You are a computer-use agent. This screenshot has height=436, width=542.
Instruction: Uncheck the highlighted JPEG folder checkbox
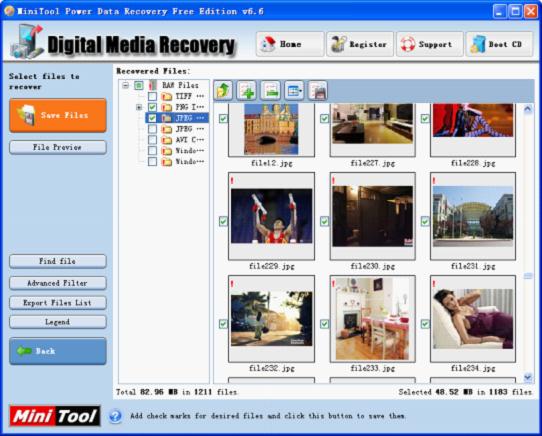[x=152, y=118]
